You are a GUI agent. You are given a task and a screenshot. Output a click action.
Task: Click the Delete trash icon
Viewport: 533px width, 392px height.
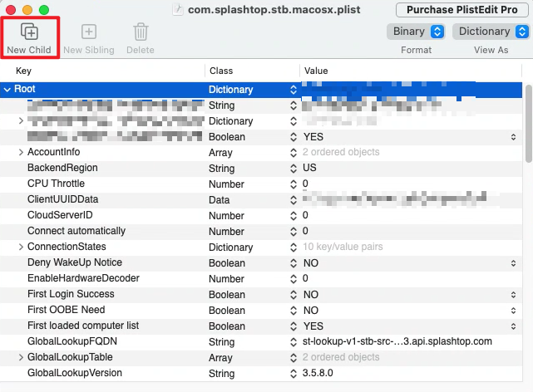(x=141, y=32)
